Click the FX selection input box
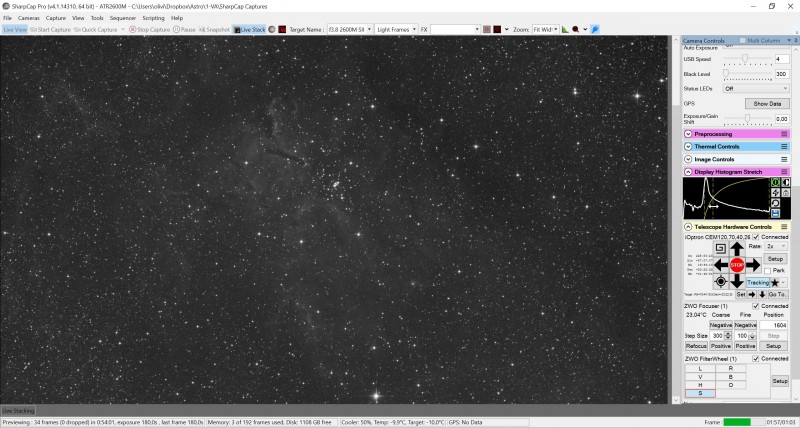The width and height of the screenshot is (800, 428). point(455,30)
